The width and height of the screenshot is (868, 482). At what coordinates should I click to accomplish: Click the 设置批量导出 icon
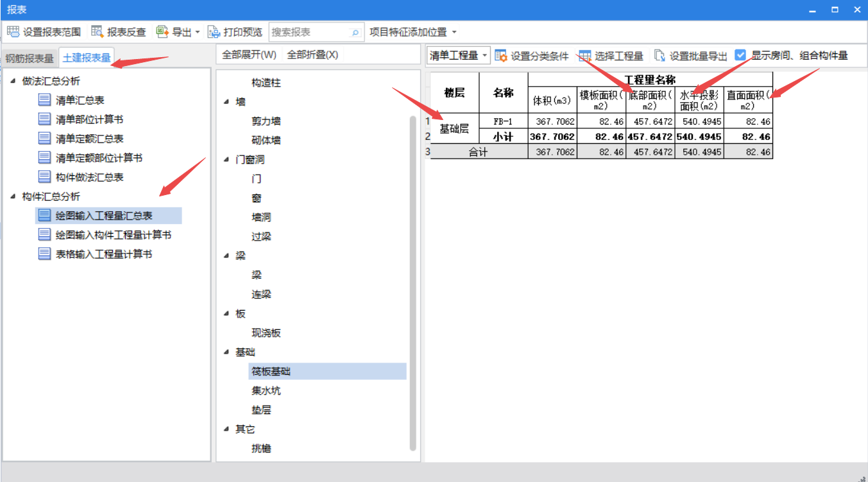click(660, 56)
